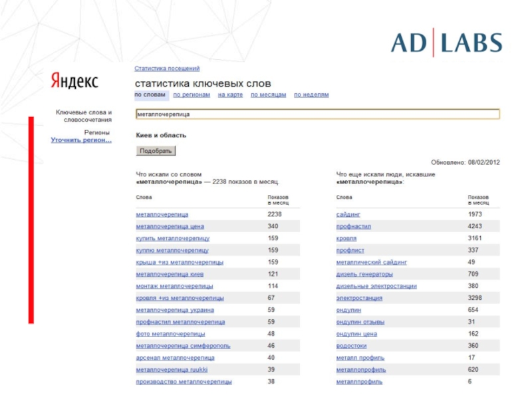The height and width of the screenshot is (399, 532).
Task: Open keyword фото металлочерепицы
Action: 170,334
